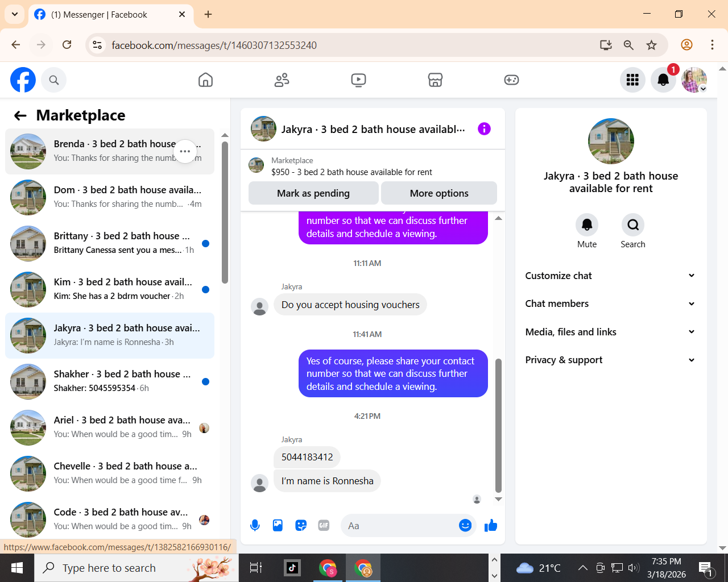This screenshot has width=728, height=582.
Task: Open Dom's conversation
Action: [110, 197]
